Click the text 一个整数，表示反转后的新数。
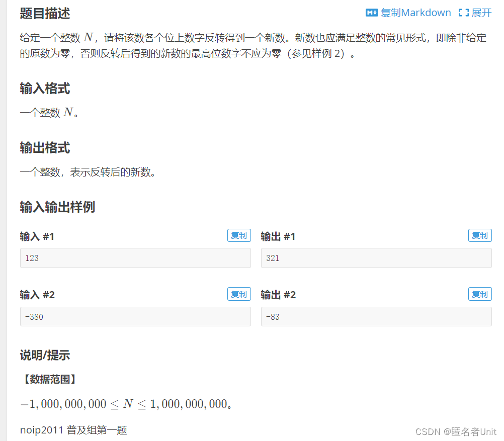Viewport: 504px width, 441px height. pos(88,172)
